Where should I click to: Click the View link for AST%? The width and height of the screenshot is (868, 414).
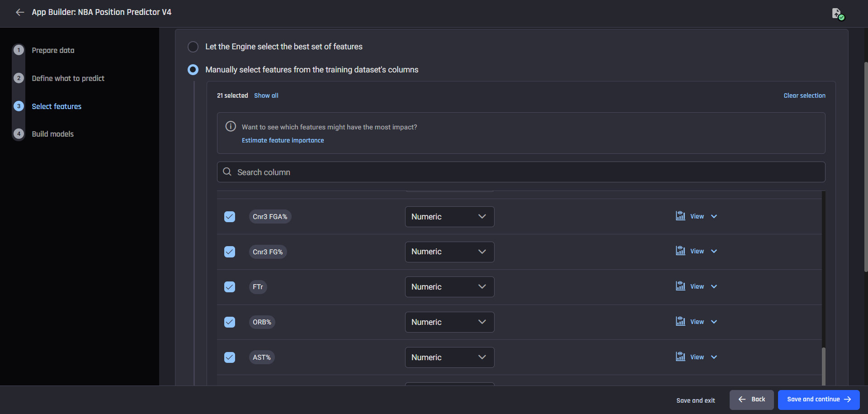(x=697, y=357)
